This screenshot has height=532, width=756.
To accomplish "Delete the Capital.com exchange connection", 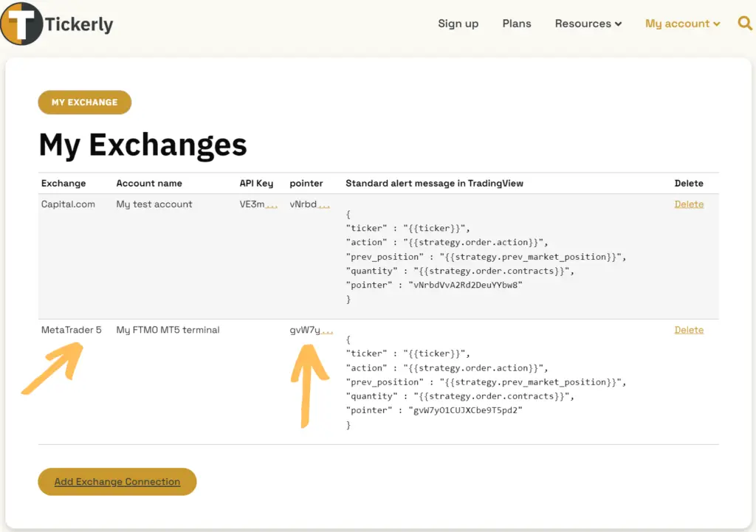I will click(x=689, y=204).
